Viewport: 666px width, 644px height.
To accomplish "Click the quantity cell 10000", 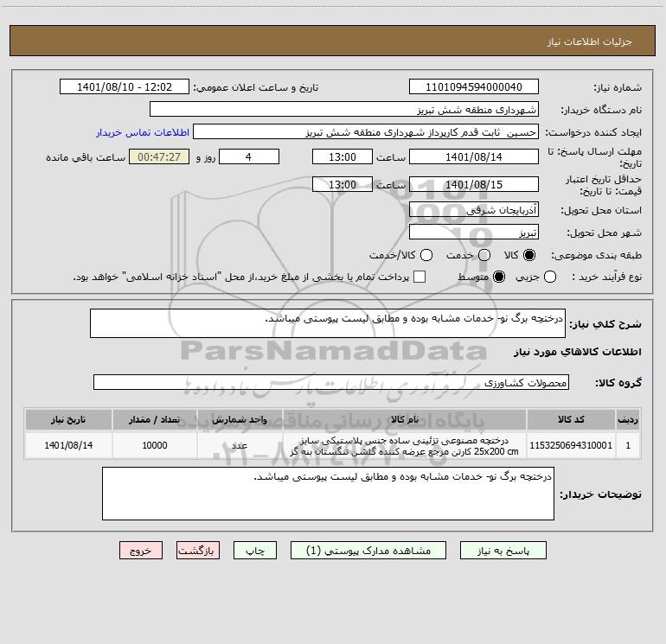I will point(155,445).
